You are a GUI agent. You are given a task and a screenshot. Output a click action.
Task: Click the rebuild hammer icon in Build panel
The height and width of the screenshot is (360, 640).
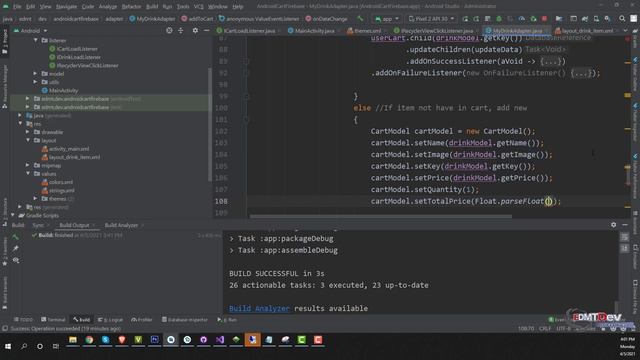(x=16, y=237)
